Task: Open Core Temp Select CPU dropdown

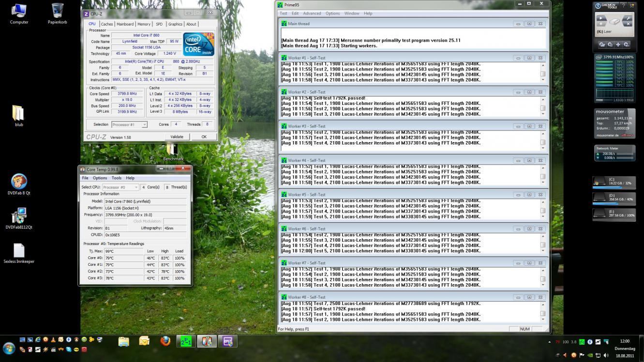Action: [120, 187]
